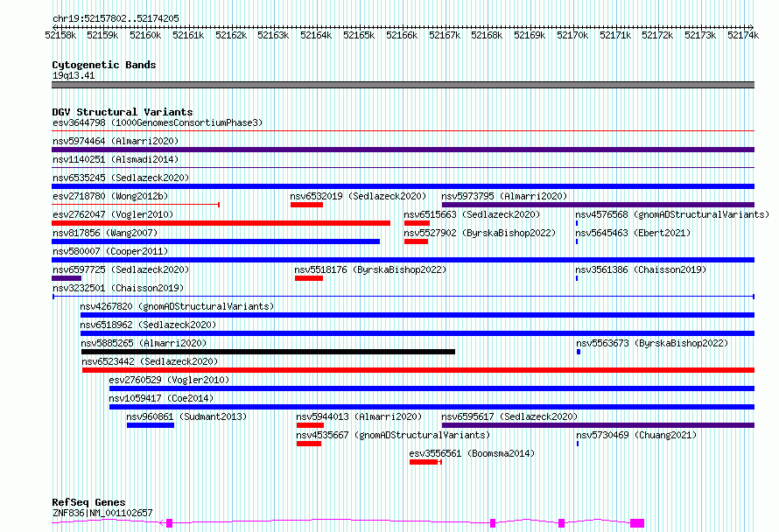The image size is (779, 532).
Task: Open esv2760529 Vogler2010 label
Action: click(170, 380)
